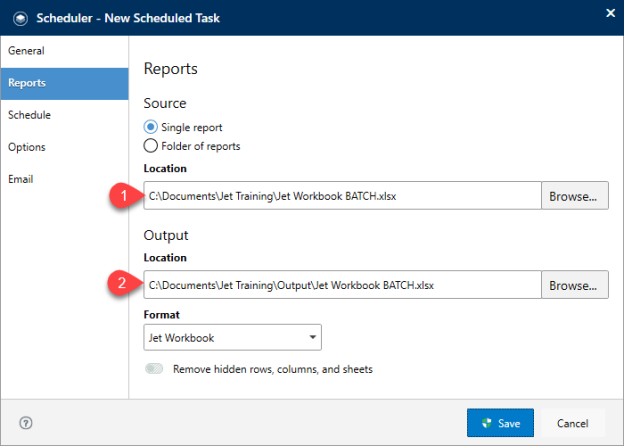This screenshot has height=446, width=624.
Task: Browse for the Output location
Action: point(574,285)
